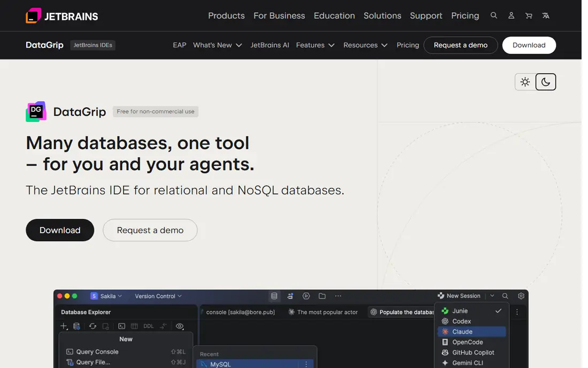Click the three-dots more icon in IDE toolbar
The height and width of the screenshot is (368, 588).
click(338, 296)
